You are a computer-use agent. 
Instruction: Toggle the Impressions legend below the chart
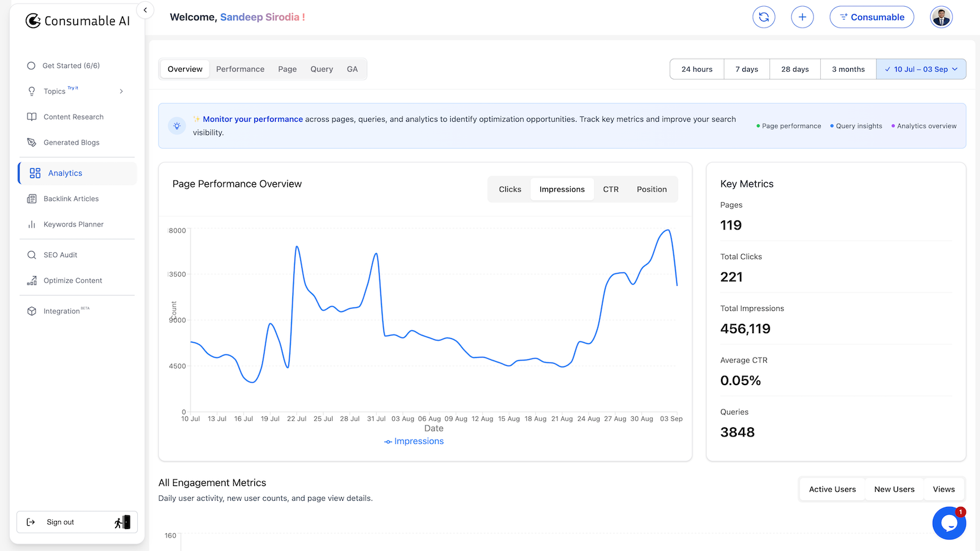point(413,441)
